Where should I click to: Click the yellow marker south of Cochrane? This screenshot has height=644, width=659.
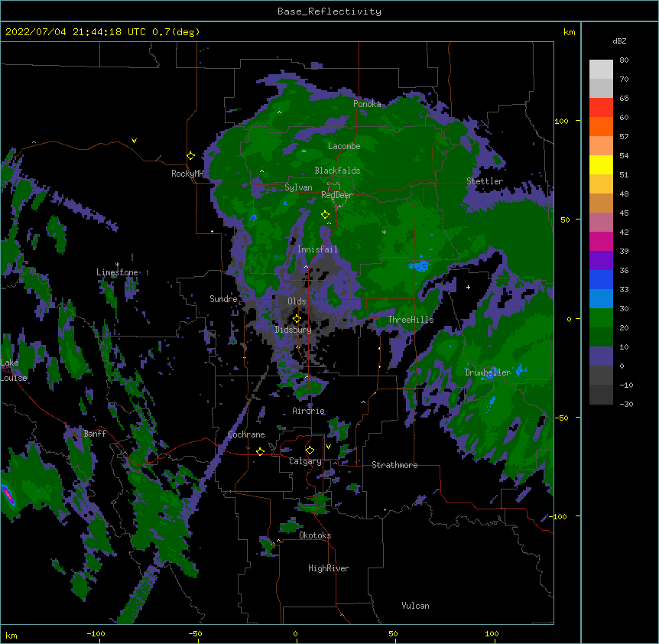pyautogui.click(x=260, y=451)
